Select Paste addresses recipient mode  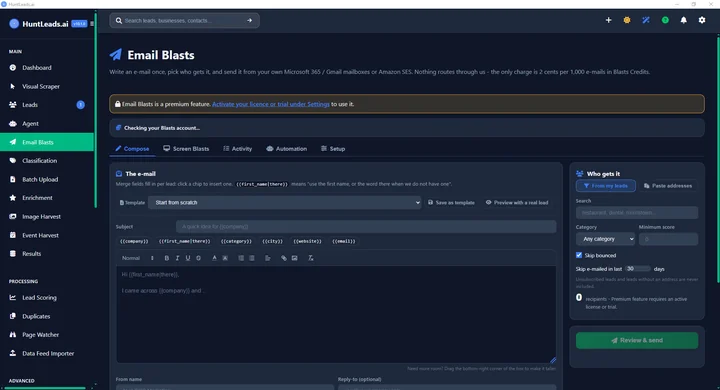668,186
